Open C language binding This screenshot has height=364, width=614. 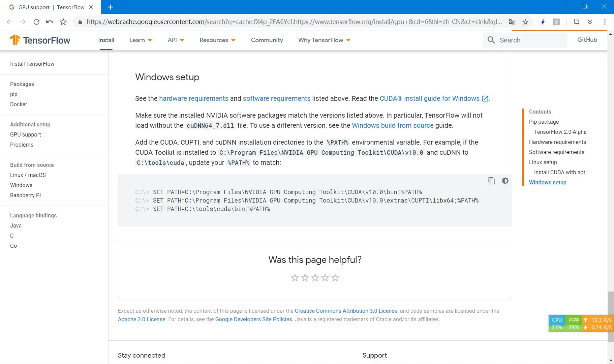tap(12, 236)
